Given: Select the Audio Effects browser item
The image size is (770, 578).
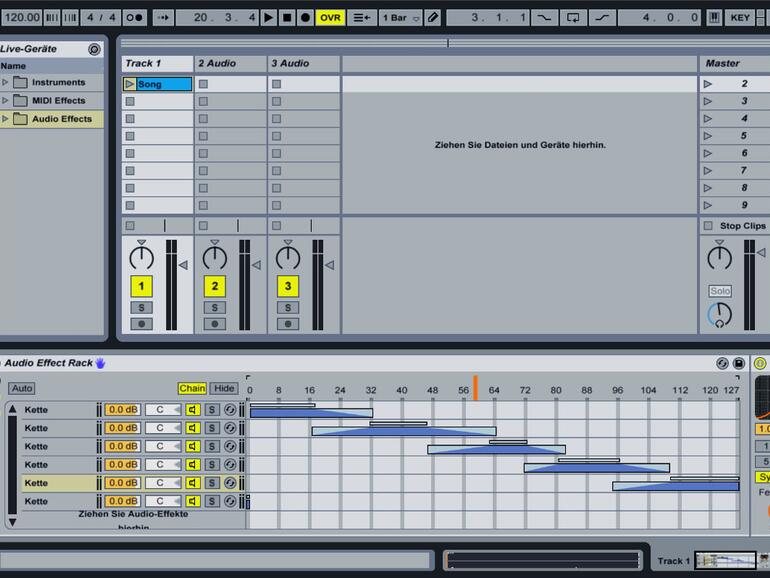Looking at the screenshot, I should (x=61, y=119).
